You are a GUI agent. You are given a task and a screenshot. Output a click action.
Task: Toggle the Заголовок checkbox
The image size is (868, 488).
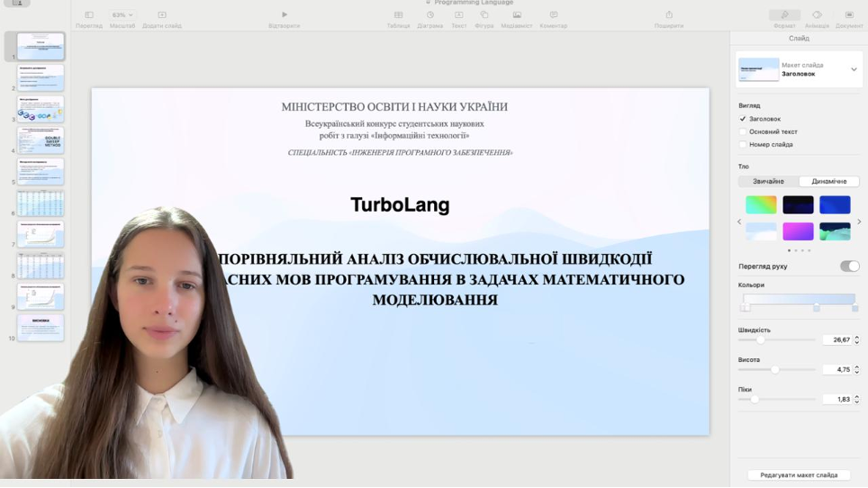pos(743,119)
